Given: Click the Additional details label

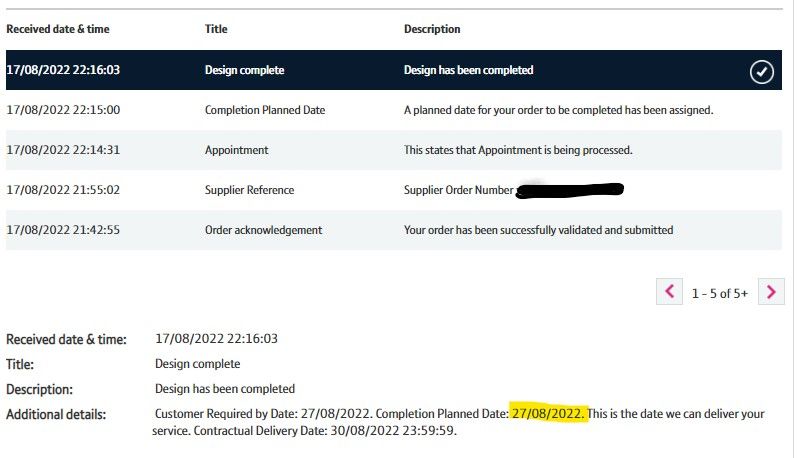Looking at the screenshot, I should click(x=56, y=414).
